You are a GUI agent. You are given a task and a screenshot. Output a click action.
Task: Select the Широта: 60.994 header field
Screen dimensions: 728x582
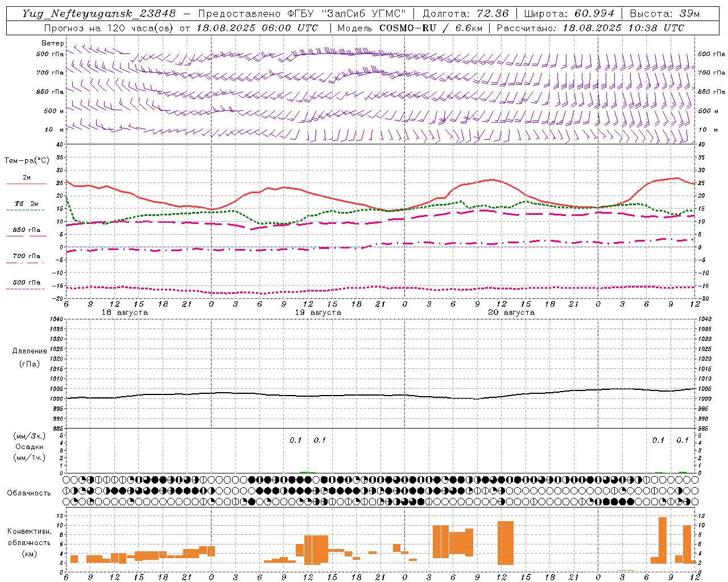(x=569, y=13)
